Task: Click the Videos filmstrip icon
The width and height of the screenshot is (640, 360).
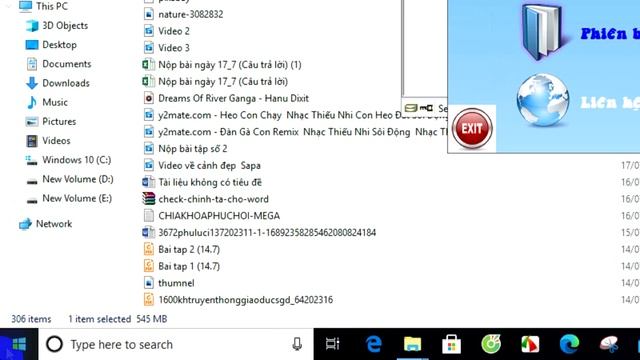Action: 32,141
